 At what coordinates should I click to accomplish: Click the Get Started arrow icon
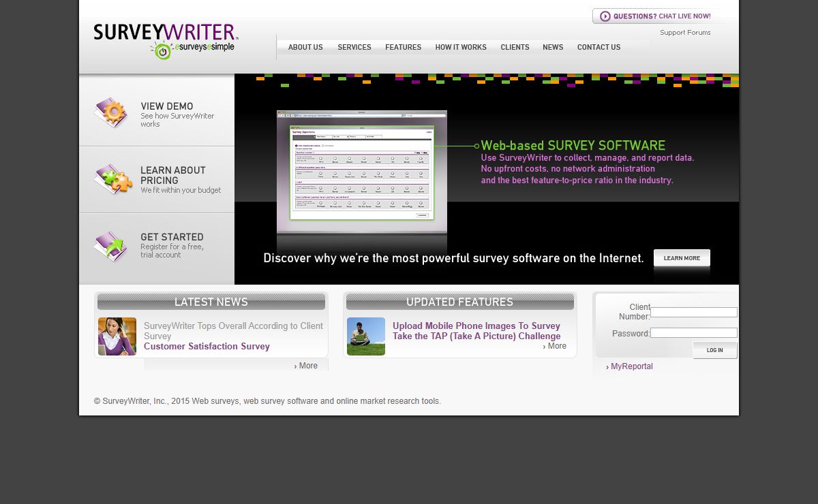(x=111, y=247)
